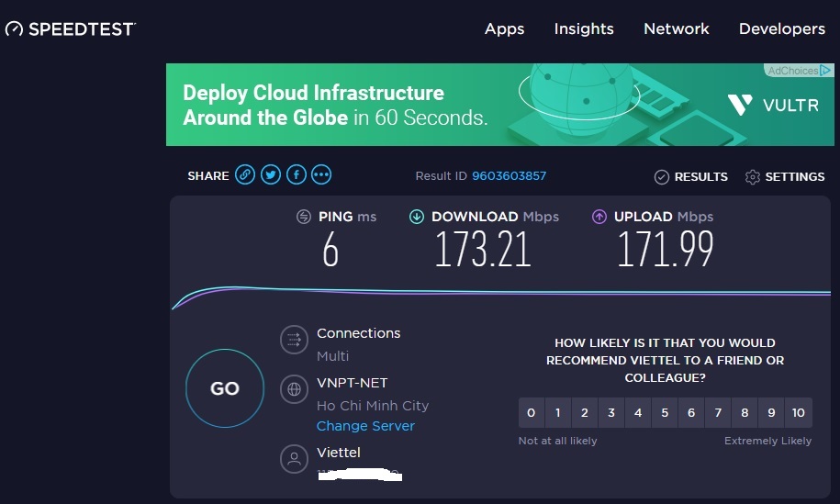Select rating 0 on the survey scale
The height and width of the screenshot is (504, 840).
[532, 413]
